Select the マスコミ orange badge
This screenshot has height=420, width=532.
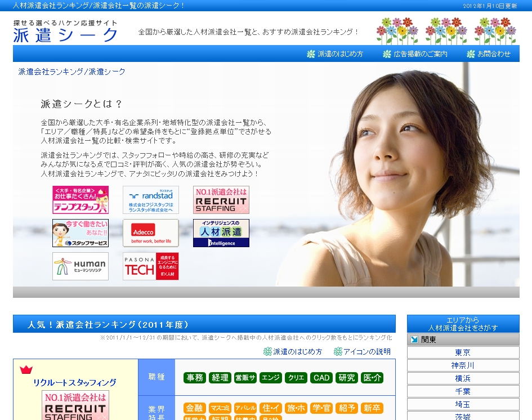coord(220,408)
